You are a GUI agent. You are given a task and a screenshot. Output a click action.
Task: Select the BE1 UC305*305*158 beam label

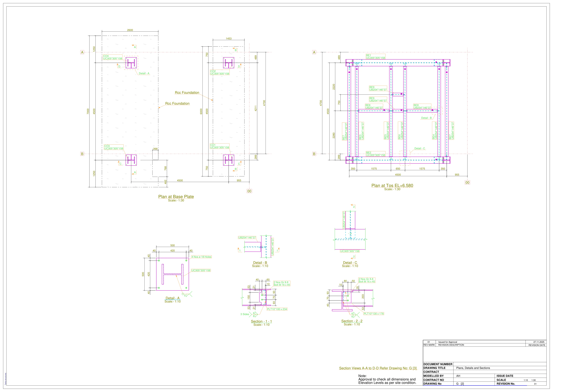click(375, 57)
